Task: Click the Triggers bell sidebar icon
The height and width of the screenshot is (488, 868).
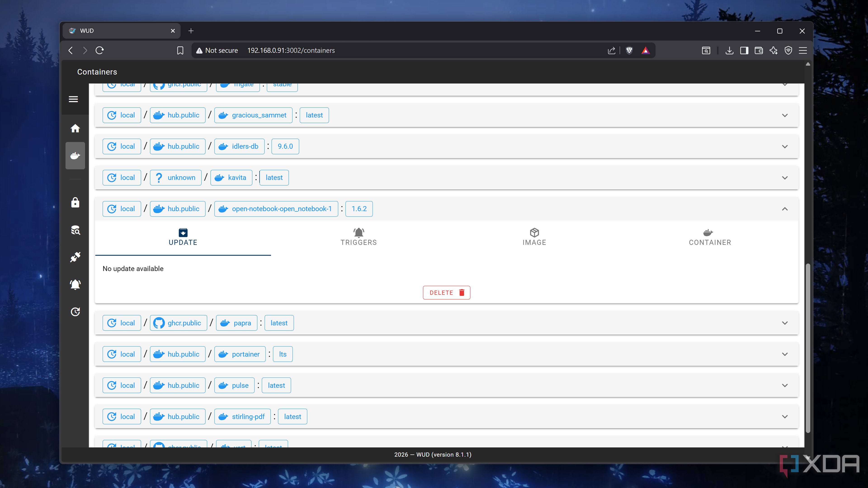Action: 75,285
